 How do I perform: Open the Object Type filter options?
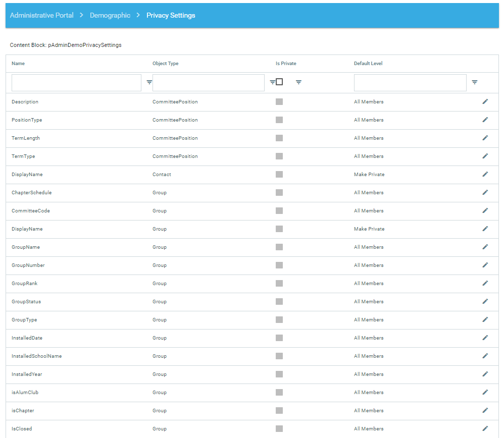272,82
